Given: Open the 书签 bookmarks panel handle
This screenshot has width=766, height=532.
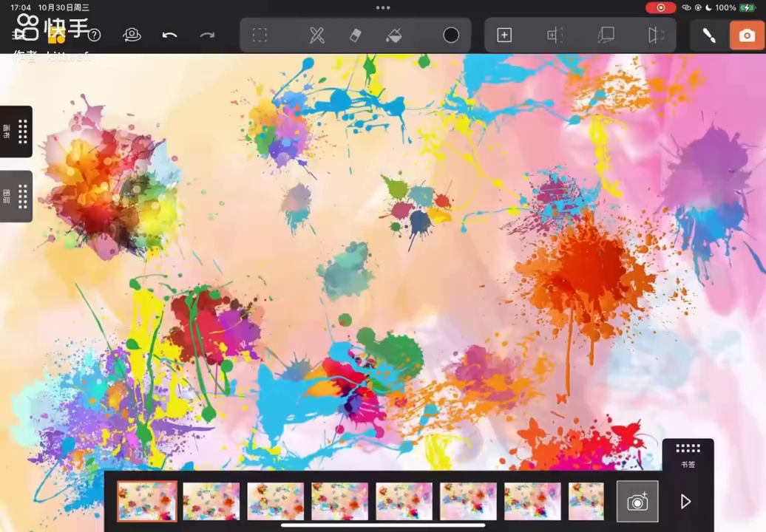Looking at the screenshot, I should (x=688, y=454).
